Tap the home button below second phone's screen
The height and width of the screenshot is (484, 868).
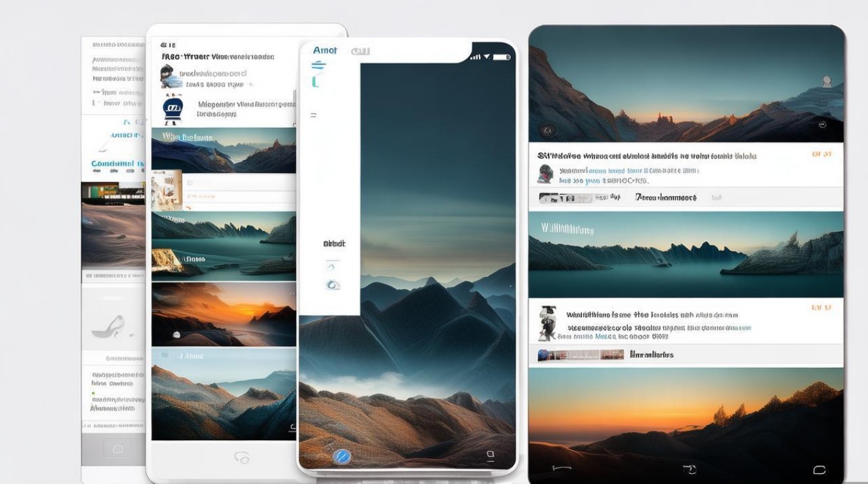click(x=242, y=458)
